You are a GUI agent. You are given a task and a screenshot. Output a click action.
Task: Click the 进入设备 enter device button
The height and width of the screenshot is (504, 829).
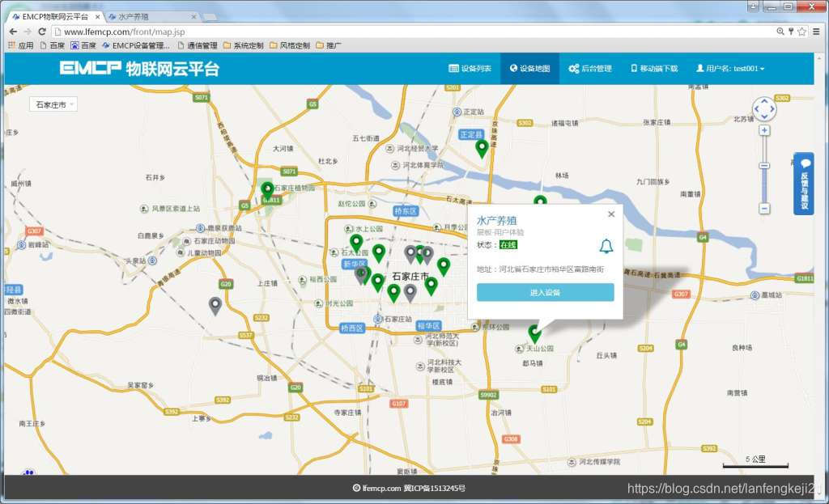click(x=545, y=292)
